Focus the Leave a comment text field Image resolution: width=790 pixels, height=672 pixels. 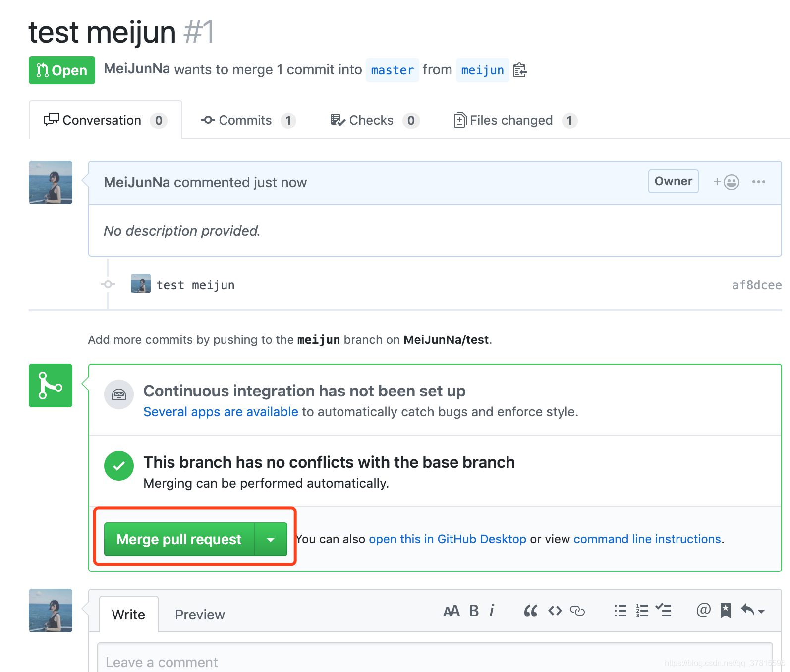[x=435, y=658]
